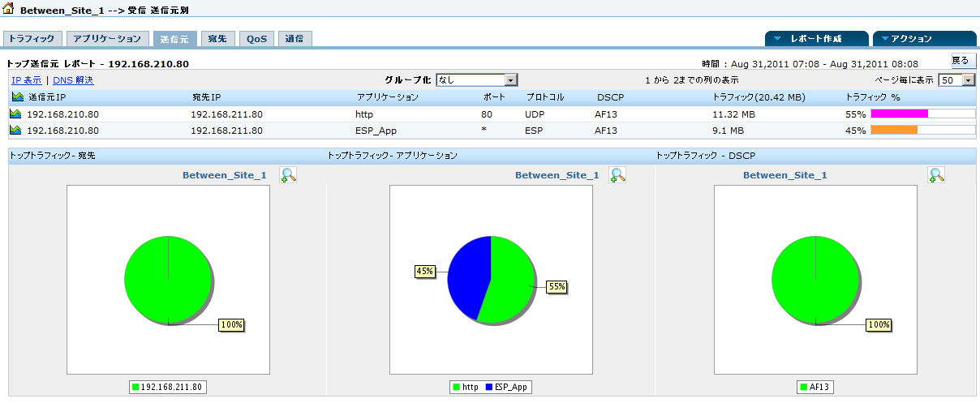
Task: Click port 80 cell
Action: [487, 114]
